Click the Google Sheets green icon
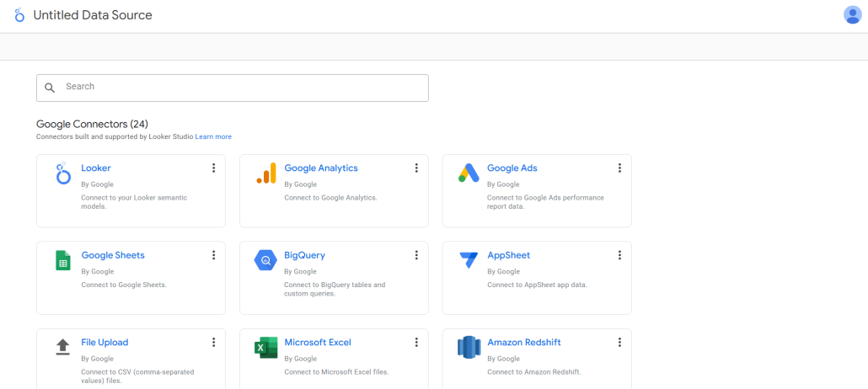The image size is (868, 389). click(63, 260)
